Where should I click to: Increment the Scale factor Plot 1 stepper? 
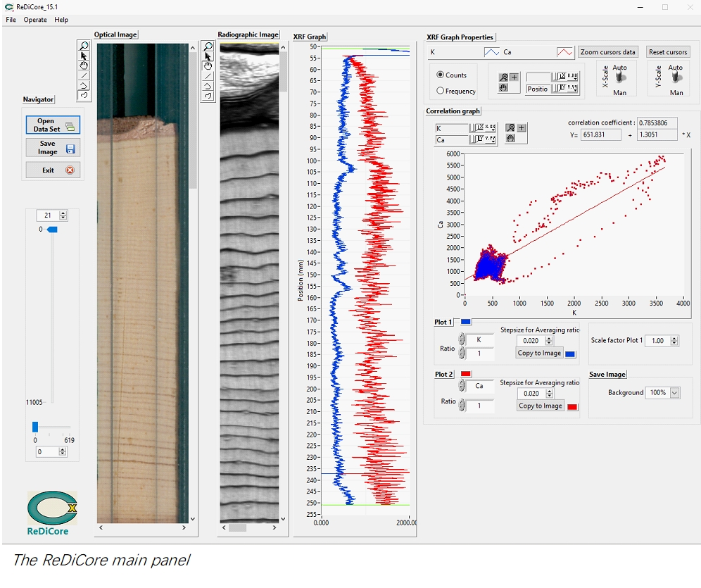674,337
